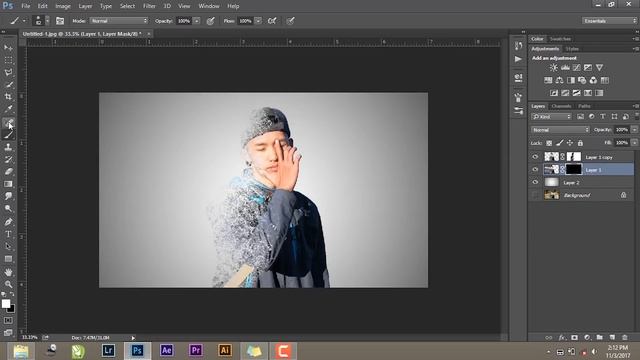Screen dimensions: 640x360
Task: Delete layer trash icon
Action: pos(624,338)
